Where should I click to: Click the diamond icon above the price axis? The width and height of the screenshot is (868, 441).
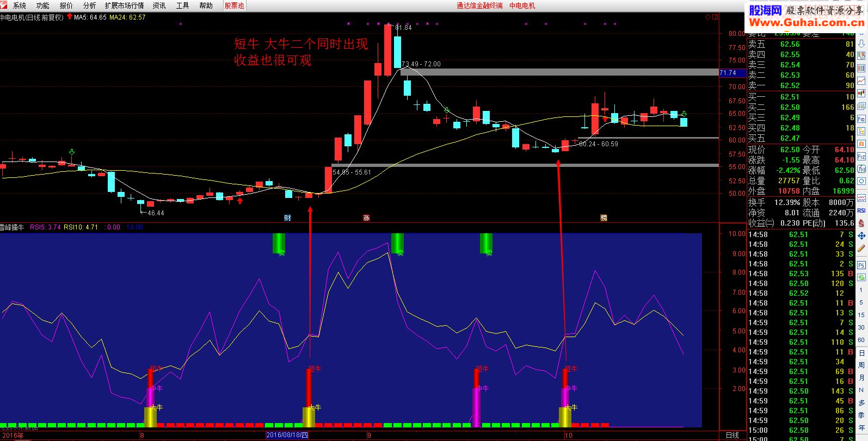point(707,17)
